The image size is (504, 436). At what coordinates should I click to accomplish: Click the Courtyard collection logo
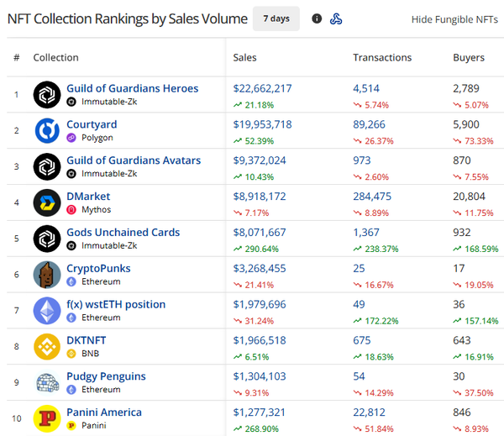pos(47,130)
